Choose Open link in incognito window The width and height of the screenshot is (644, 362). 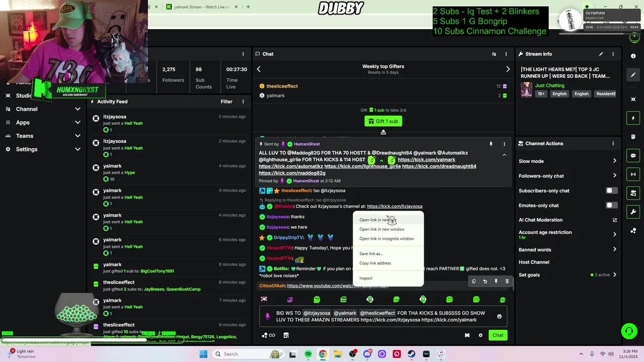tap(388, 239)
